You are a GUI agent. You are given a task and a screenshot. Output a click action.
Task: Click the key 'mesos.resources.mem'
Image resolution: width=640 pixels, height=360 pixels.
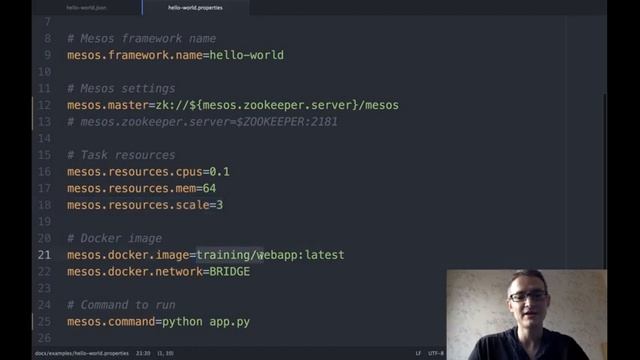(x=131, y=188)
